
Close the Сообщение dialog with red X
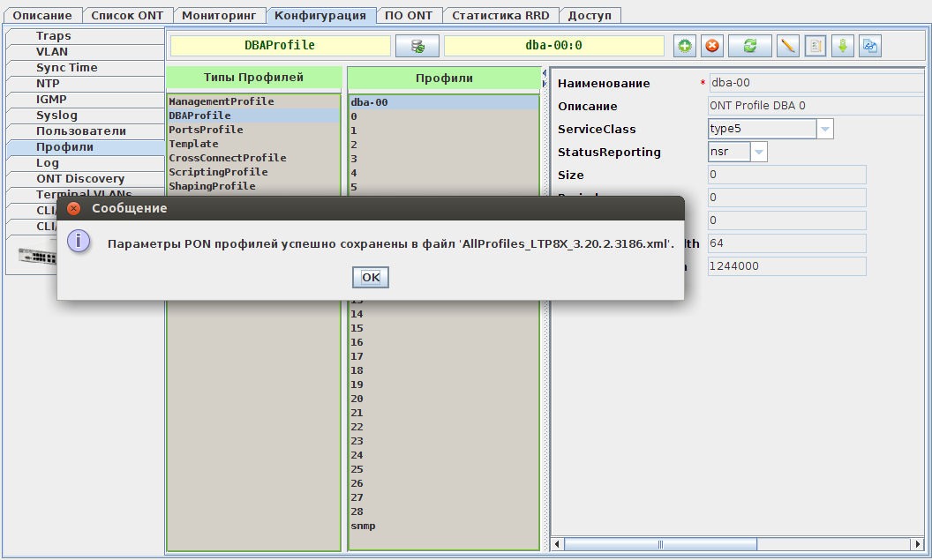tap(74, 208)
